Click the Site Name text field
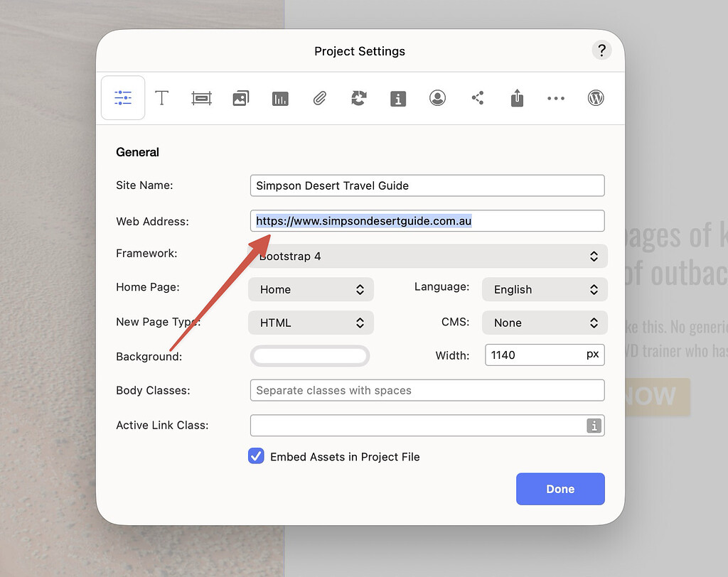Image resolution: width=728 pixels, height=577 pixels. (427, 185)
